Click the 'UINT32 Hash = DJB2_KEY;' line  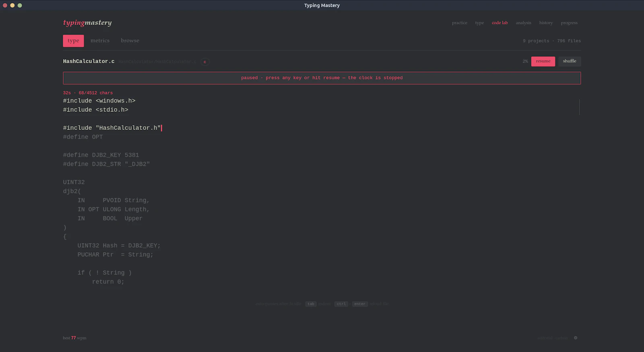tap(119, 246)
